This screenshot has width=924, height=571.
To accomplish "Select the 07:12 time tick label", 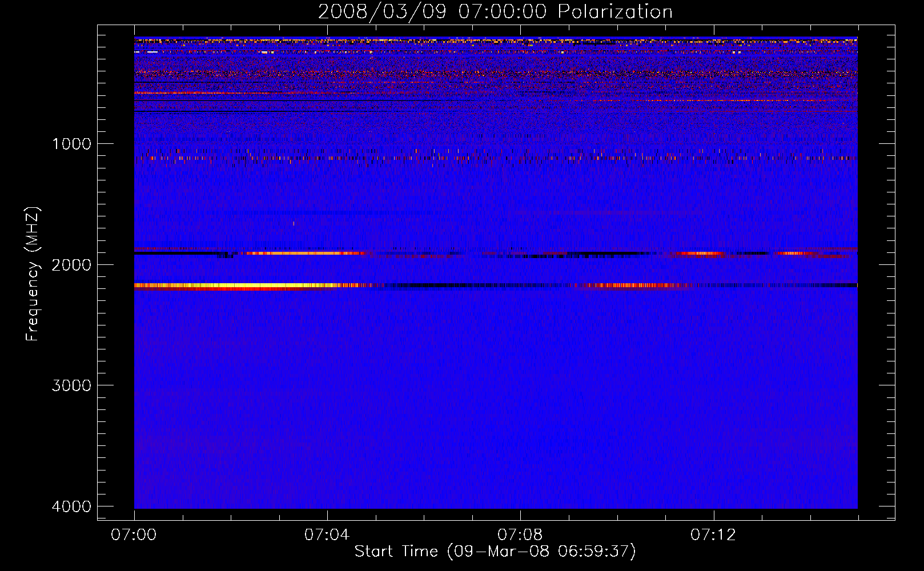I will click(713, 535).
